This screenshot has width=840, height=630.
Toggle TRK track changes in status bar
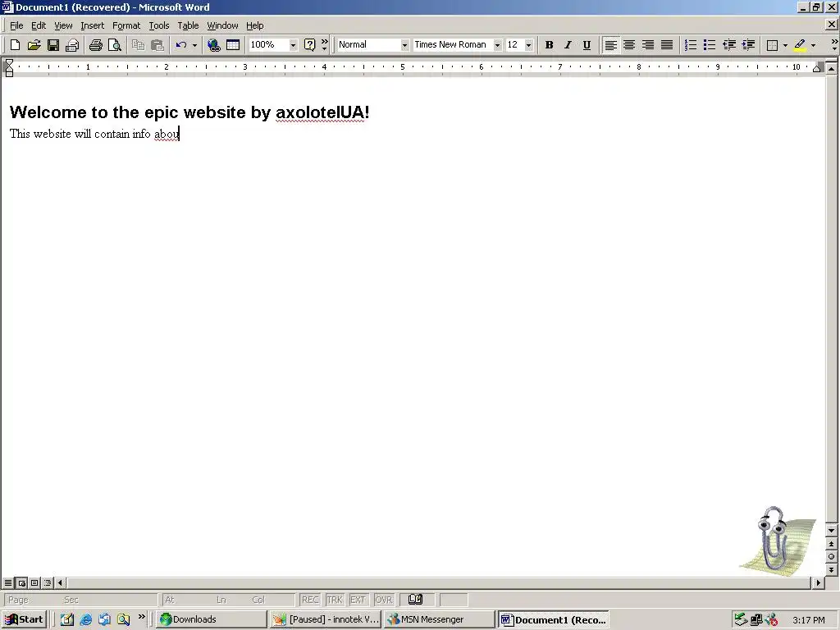(x=335, y=600)
